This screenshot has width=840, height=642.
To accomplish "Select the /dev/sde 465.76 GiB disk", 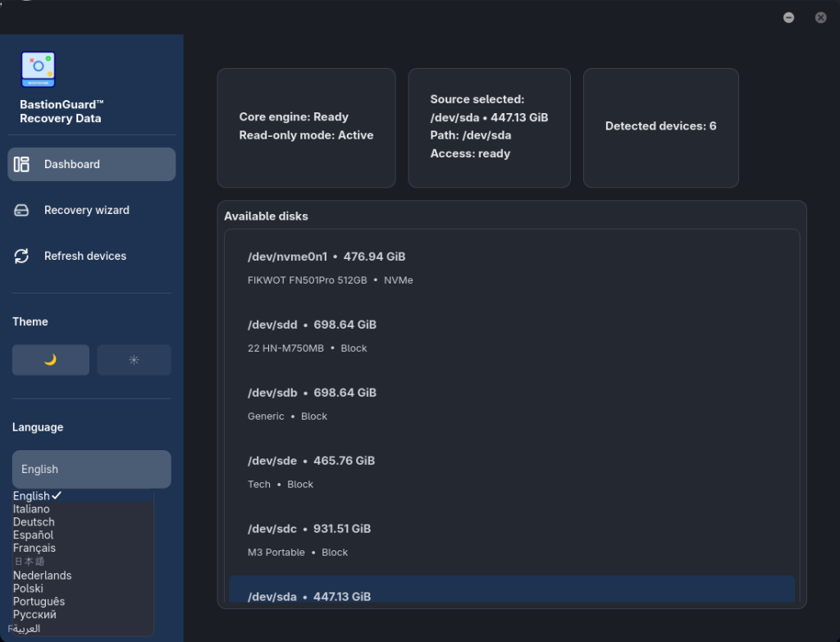I will 512,471.
